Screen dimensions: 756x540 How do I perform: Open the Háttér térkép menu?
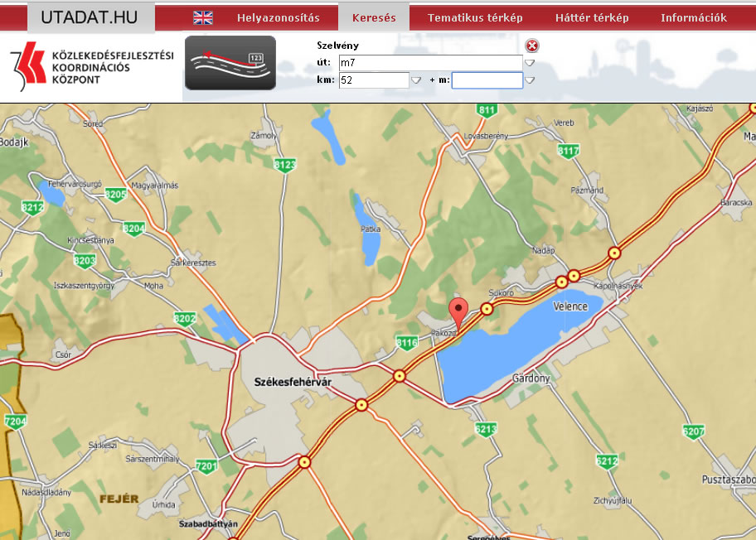(592, 17)
